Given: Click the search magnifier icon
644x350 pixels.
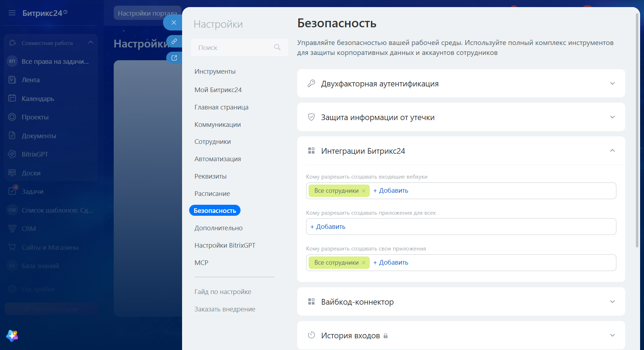Looking at the screenshot, I should pyautogui.click(x=277, y=47).
